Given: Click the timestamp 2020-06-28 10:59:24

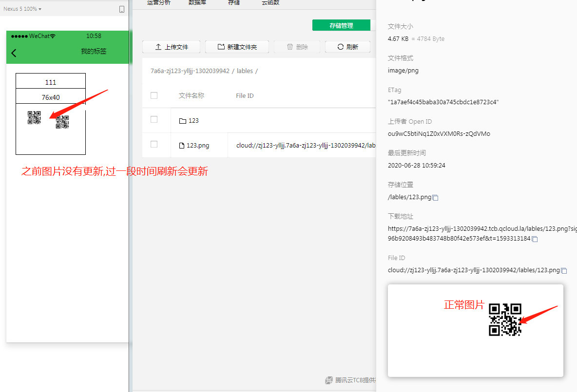Looking at the screenshot, I should point(417,166).
